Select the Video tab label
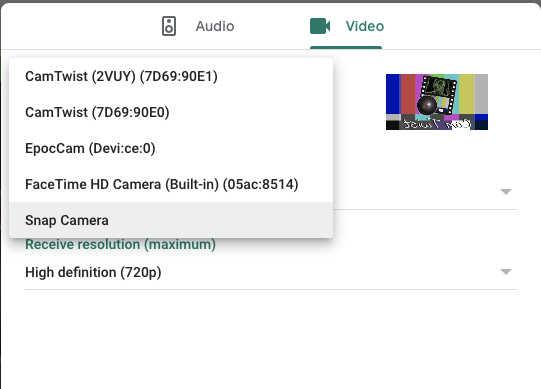 [365, 26]
